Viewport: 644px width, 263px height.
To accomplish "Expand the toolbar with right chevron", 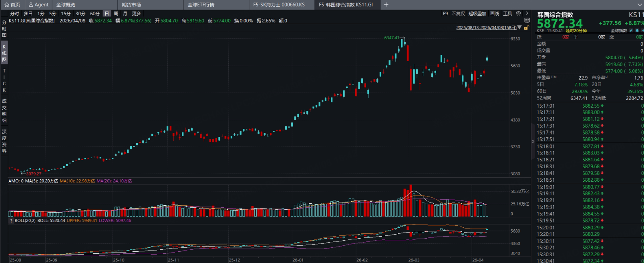I will 527,13.
